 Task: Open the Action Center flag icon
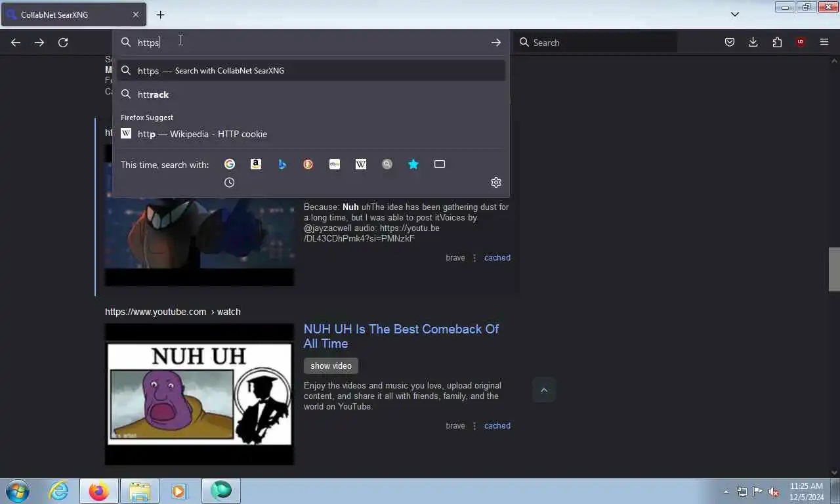click(x=757, y=492)
